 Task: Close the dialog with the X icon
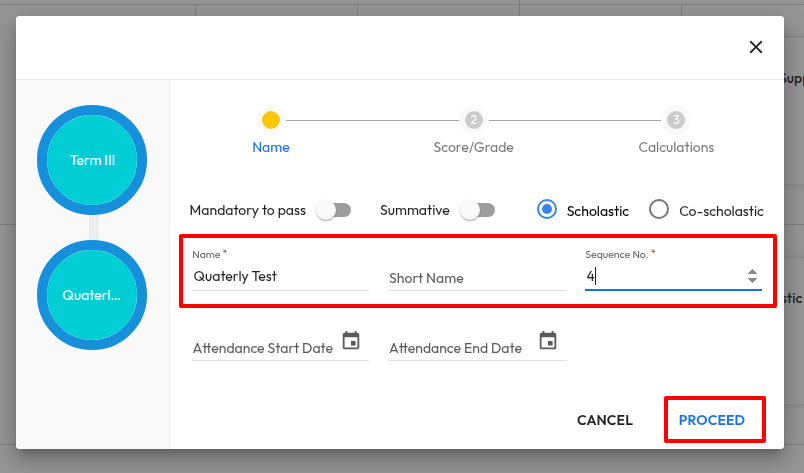[x=756, y=47]
